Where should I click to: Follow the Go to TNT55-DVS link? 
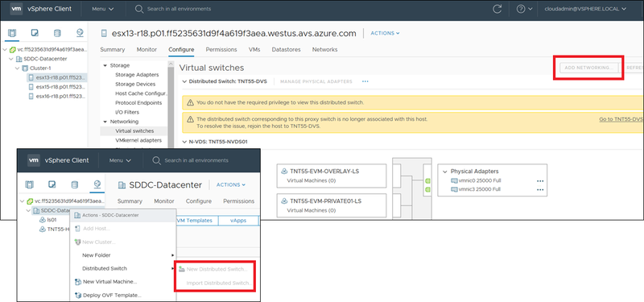[621, 119]
